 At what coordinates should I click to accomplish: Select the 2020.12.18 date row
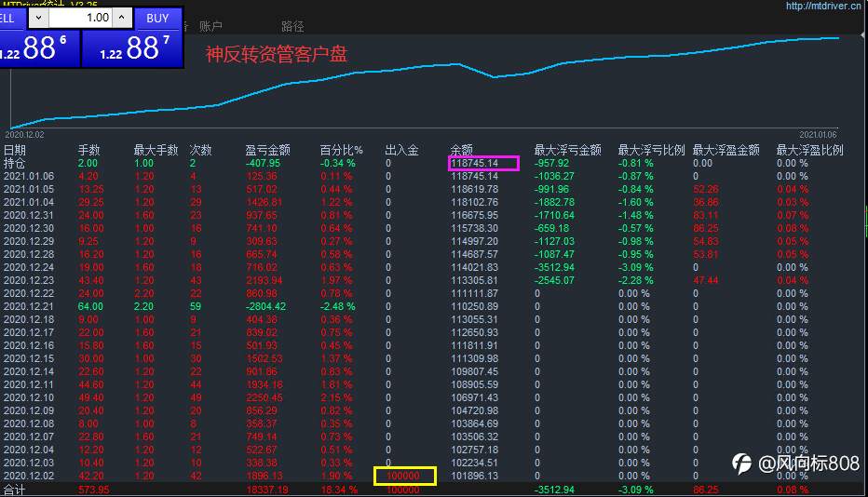click(x=29, y=320)
